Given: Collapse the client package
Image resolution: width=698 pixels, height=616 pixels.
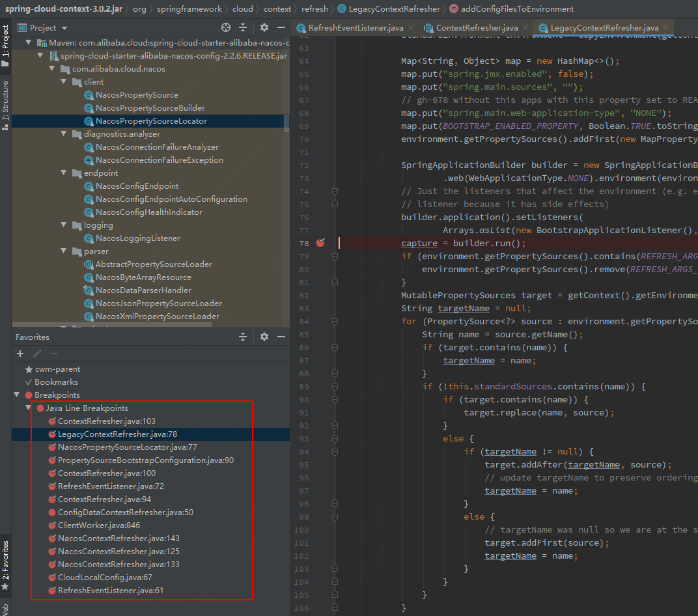Looking at the screenshot, I should 64,81.
